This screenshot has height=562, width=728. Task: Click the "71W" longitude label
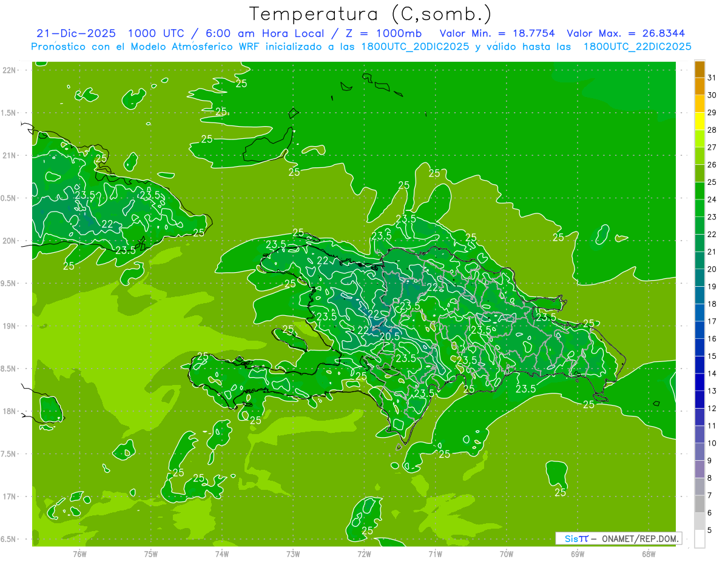point(435,554)
